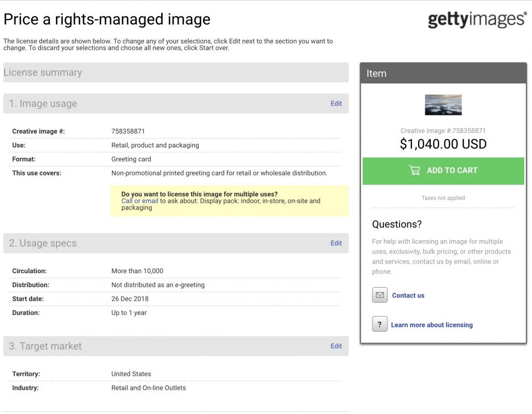Click the Industry label
Image resolution: width=532 pixels, height=414 pixels.
pos(25,388)
